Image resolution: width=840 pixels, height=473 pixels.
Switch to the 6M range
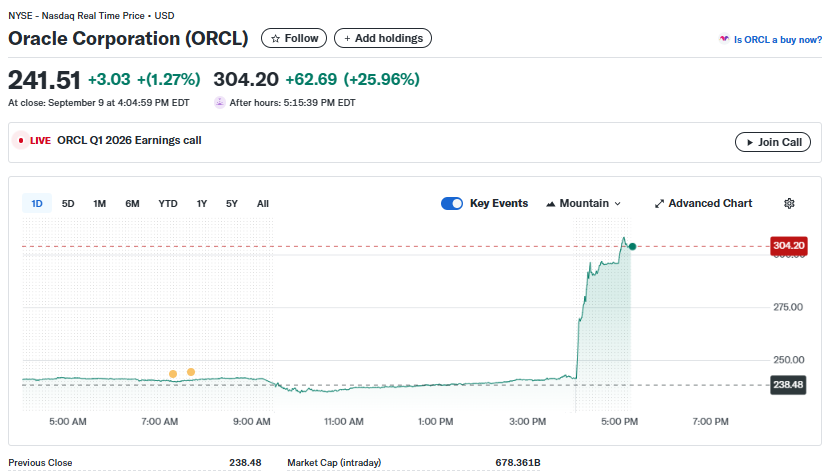(x=132, y=204)
